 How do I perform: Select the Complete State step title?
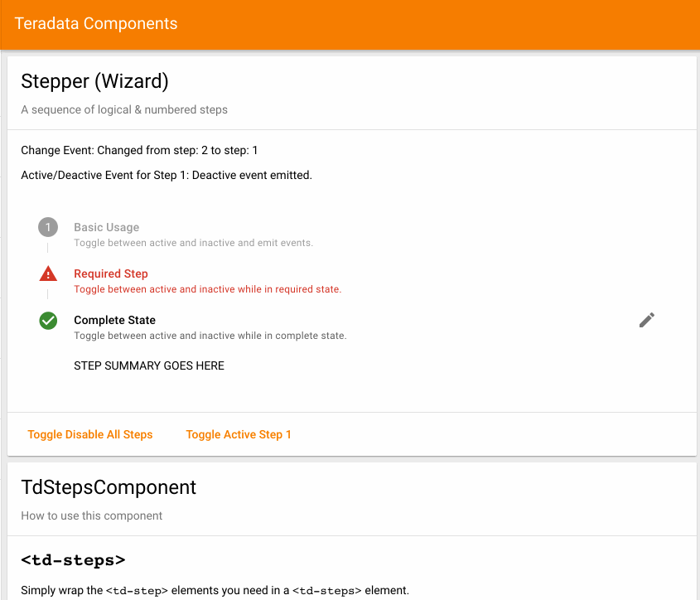pos(114,320)
